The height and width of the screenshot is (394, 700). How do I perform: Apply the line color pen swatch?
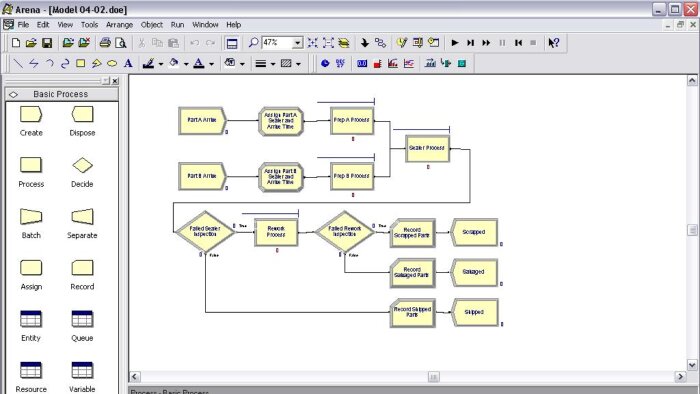(x=149, y=63)
